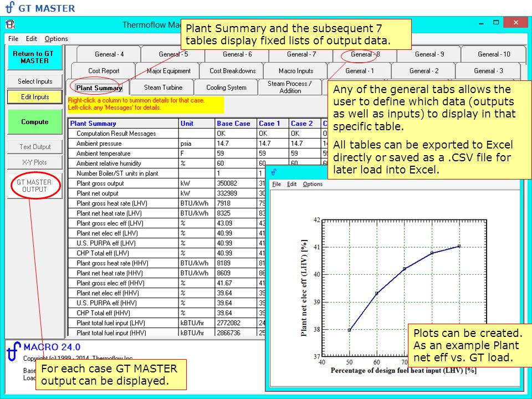Click the Edit Inputs button

tap(34, 97)
